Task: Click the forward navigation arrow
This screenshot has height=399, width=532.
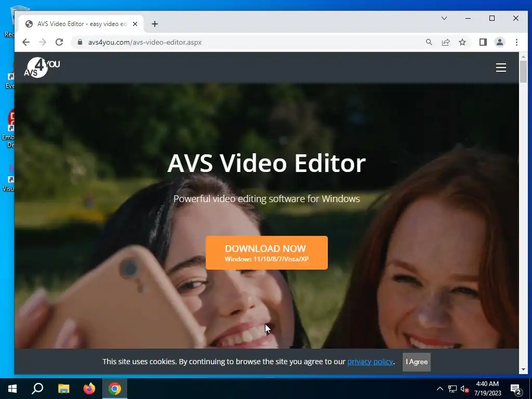Action: pyautogui.click(x=43, y=42)
